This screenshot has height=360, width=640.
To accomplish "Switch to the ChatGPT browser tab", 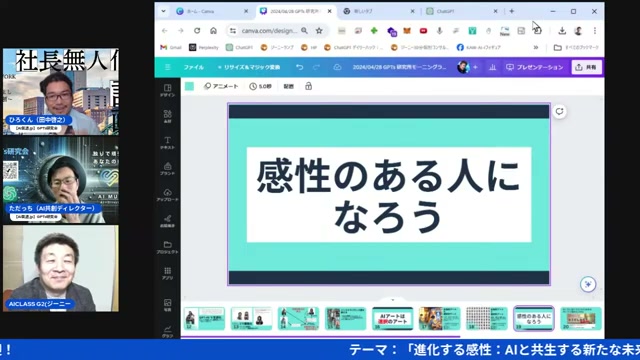I will tap(461, 11).
